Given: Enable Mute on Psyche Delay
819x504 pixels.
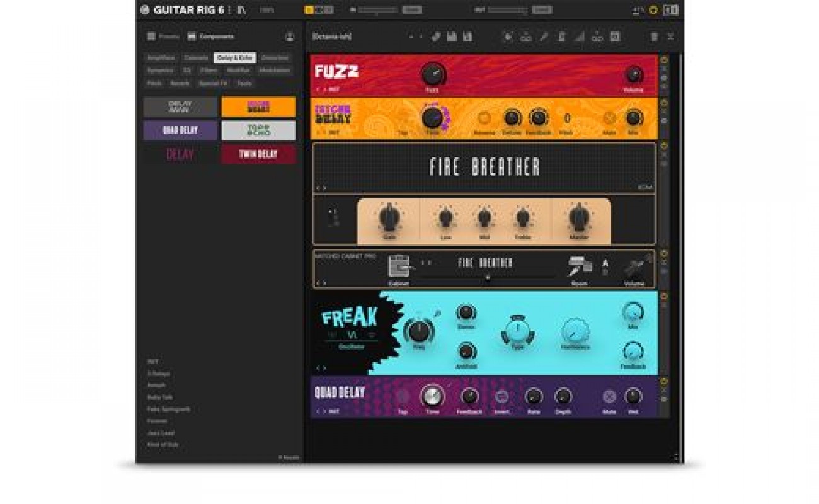Looking at the screenshot, I should point(609,118).
